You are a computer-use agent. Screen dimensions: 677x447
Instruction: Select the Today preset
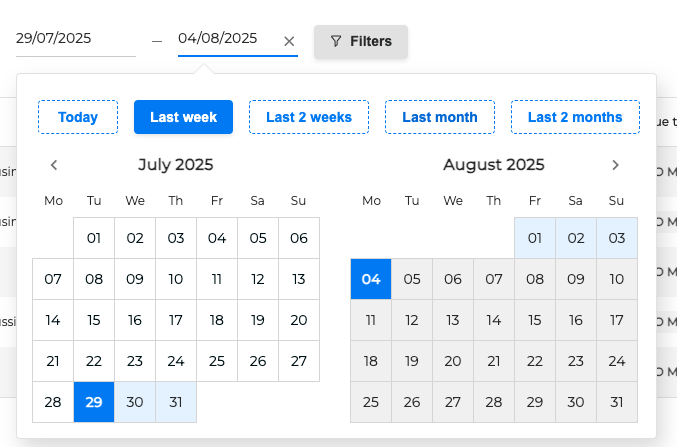[78, 117]
